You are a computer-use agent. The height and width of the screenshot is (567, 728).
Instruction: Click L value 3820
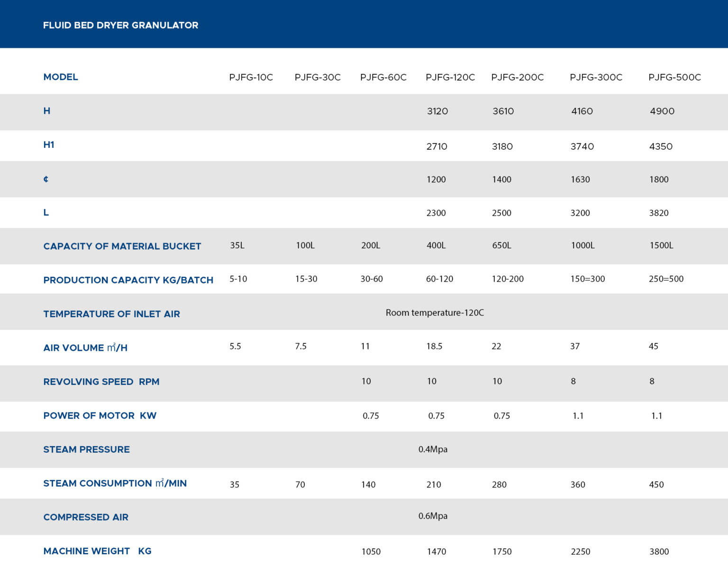pyautogui.click(x=659, y=213)
